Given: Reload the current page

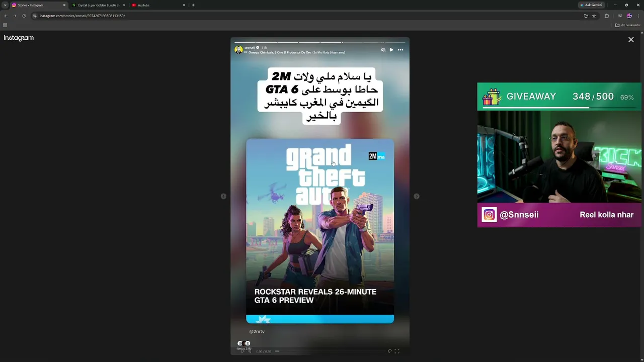Looking at the screenshot, I should [24, 16].
